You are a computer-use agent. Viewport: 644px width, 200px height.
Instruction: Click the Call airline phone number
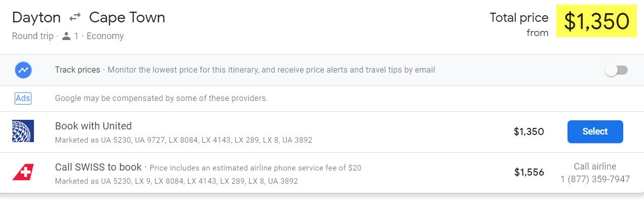[x=595, y=179]
